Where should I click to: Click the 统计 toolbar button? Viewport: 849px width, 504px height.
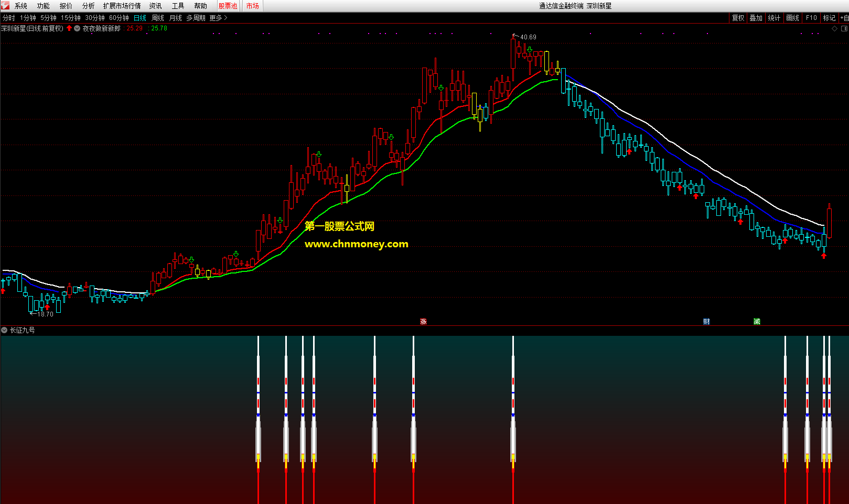coord(774,18)
